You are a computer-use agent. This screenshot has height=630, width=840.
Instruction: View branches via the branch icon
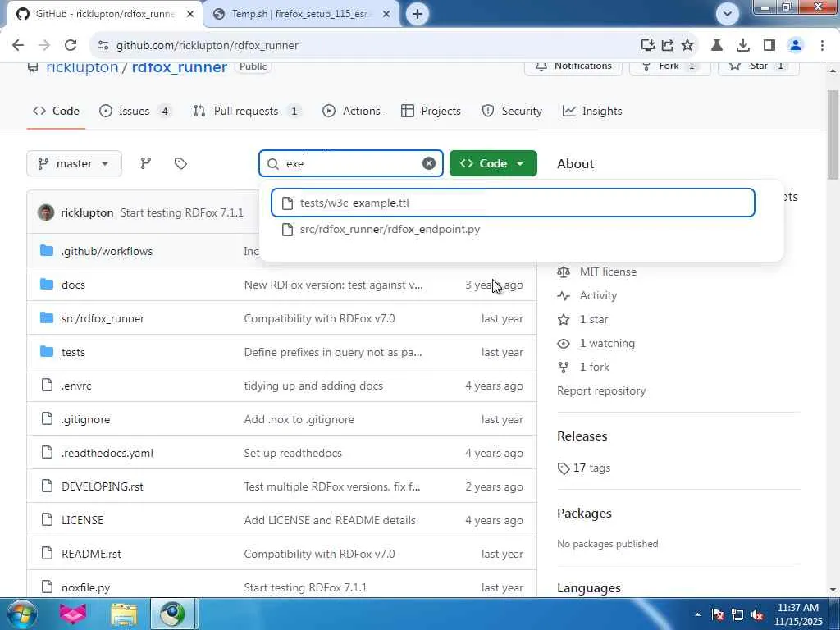click(x=145, y=163)
